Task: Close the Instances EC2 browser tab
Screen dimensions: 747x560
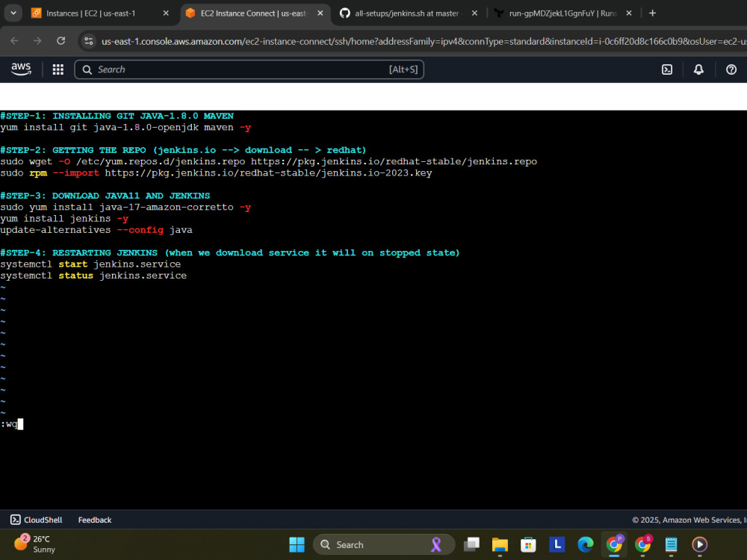Action: pos(166,13)
